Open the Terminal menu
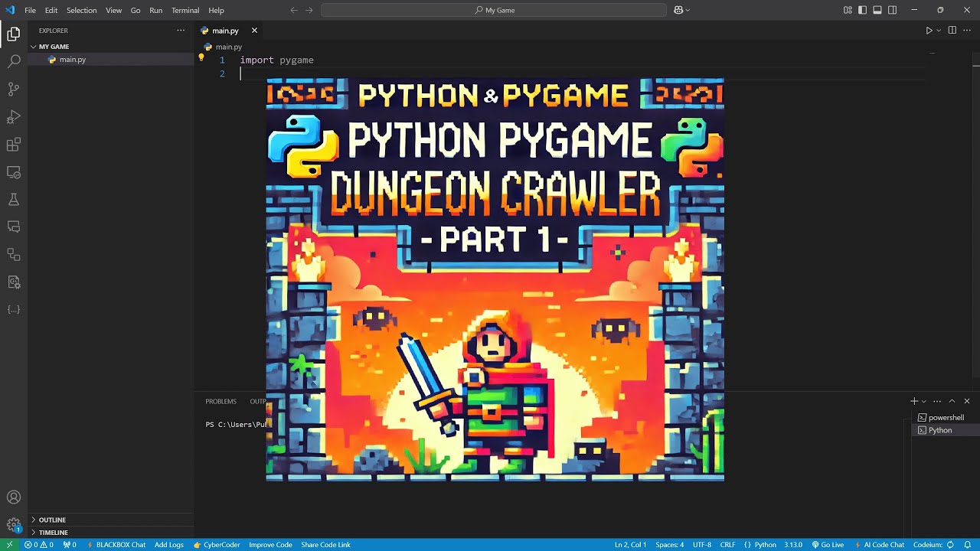Screen dimensions: 980x551 pyautogui.click(x=185, y=10)
